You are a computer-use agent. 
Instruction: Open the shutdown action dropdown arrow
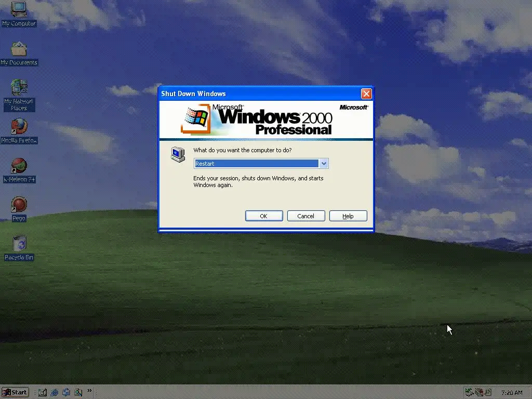click(323, 164)
